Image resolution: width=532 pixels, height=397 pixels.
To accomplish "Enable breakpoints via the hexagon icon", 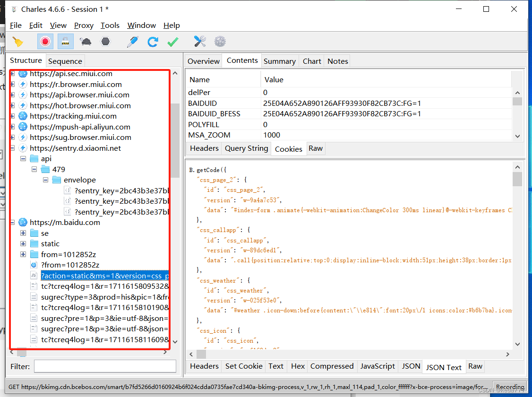I will [x=105, y=41].
